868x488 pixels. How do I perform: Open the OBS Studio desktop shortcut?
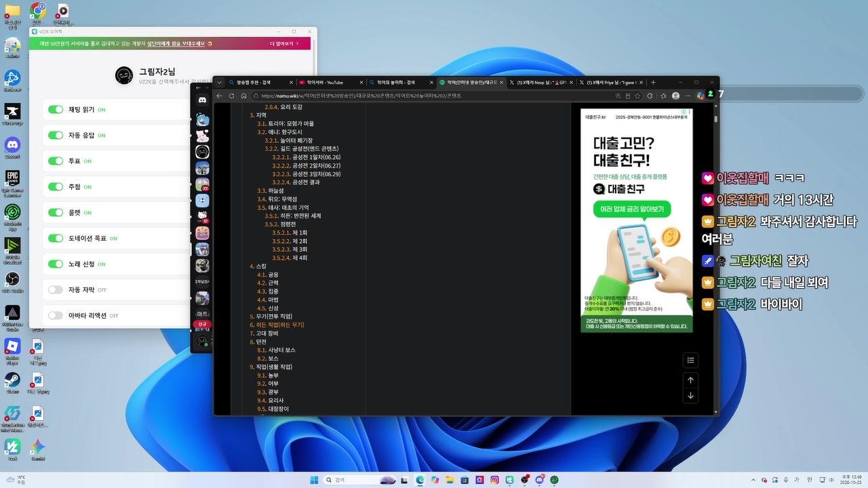[x=12, y=282]
